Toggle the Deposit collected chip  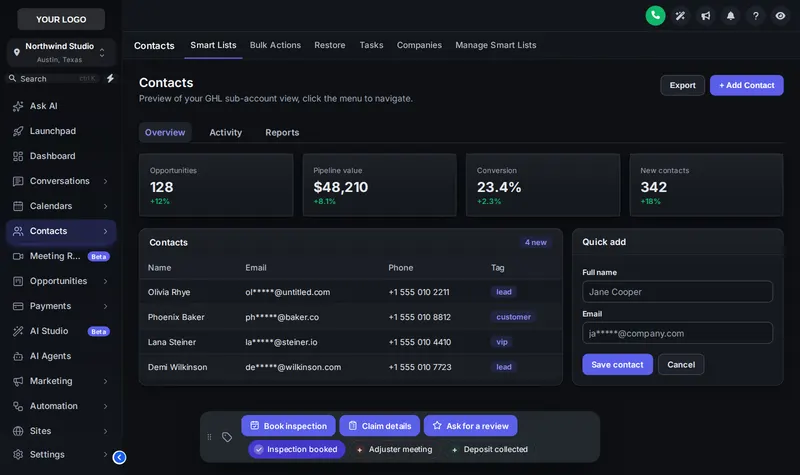click(x=489, y=449)
